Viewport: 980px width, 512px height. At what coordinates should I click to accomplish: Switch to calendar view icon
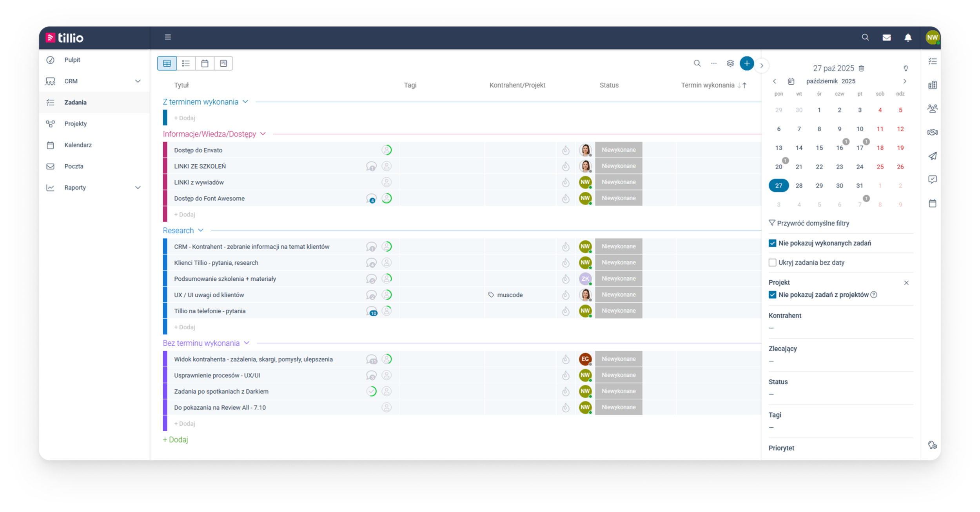pos(205,64)
